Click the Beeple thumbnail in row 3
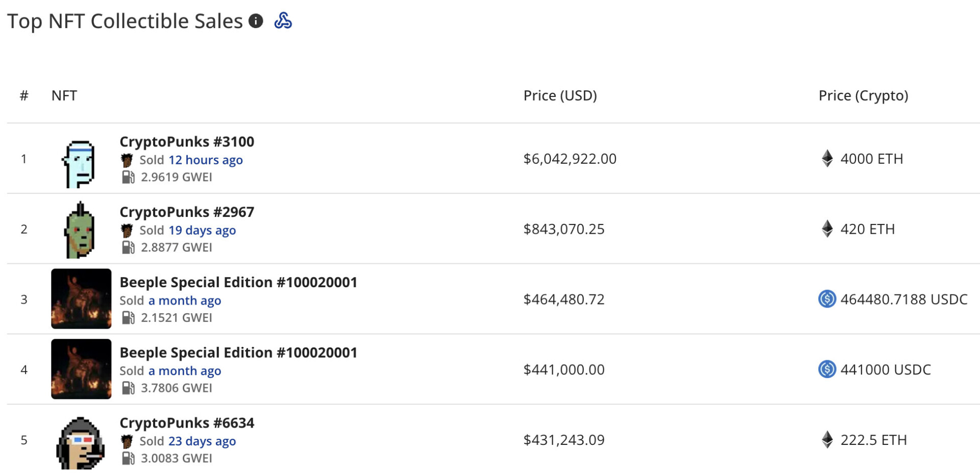980x474 pixels. pyautogui.click(x=81, y=299)
